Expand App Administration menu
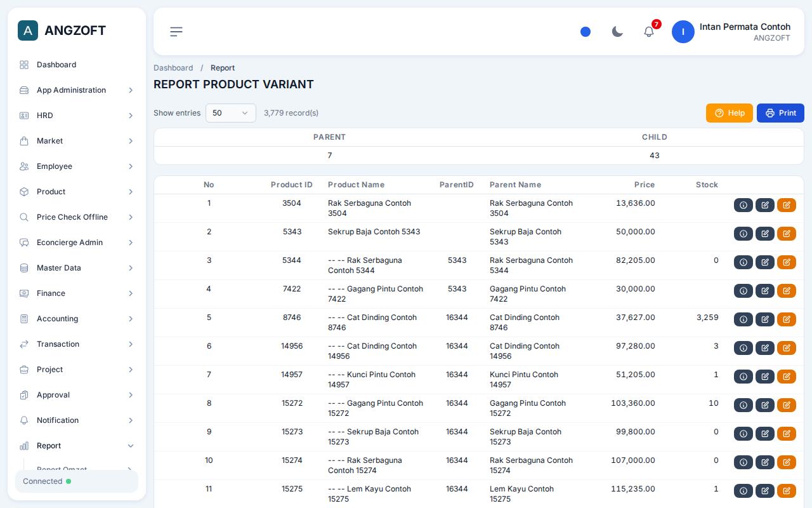The height and width of the screenshot is (508, 812). [x=77, y=90]
